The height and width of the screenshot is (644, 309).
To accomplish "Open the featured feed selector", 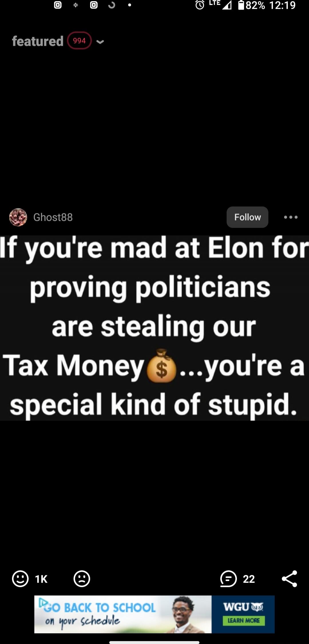I will (37, 41).
